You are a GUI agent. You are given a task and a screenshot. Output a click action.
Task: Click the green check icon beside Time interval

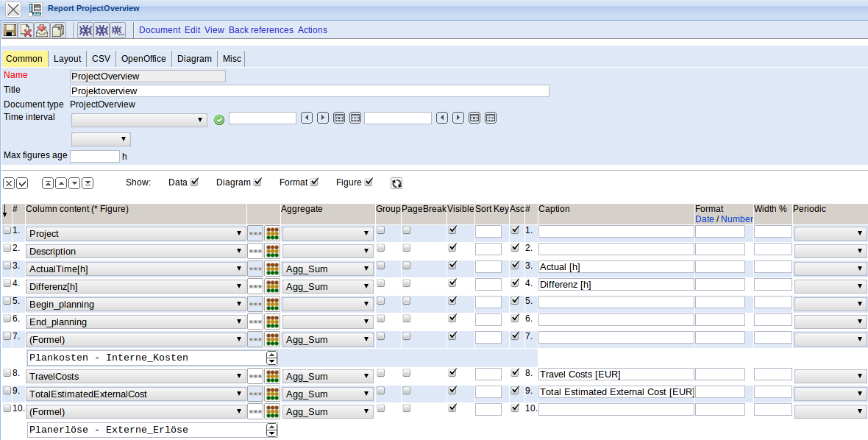pyautogui.click(x=218, y=120)
